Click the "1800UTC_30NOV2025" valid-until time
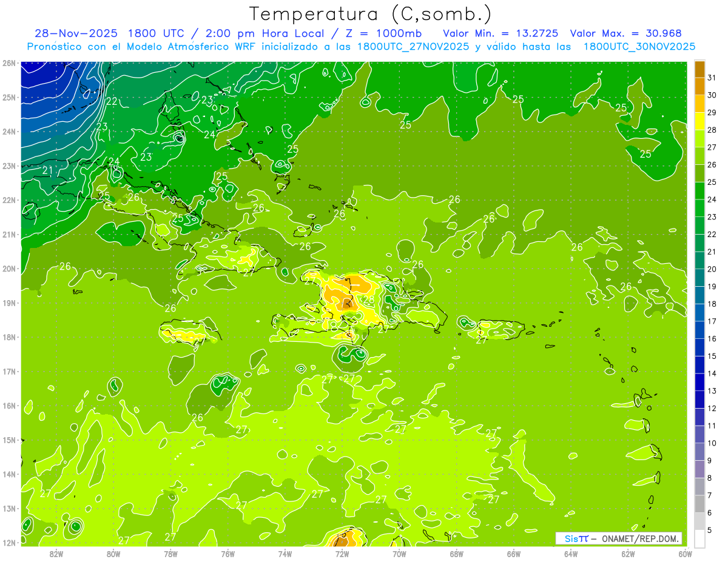Image resolution: width=728 pixels, height=562 pixels. pos(639,47)
